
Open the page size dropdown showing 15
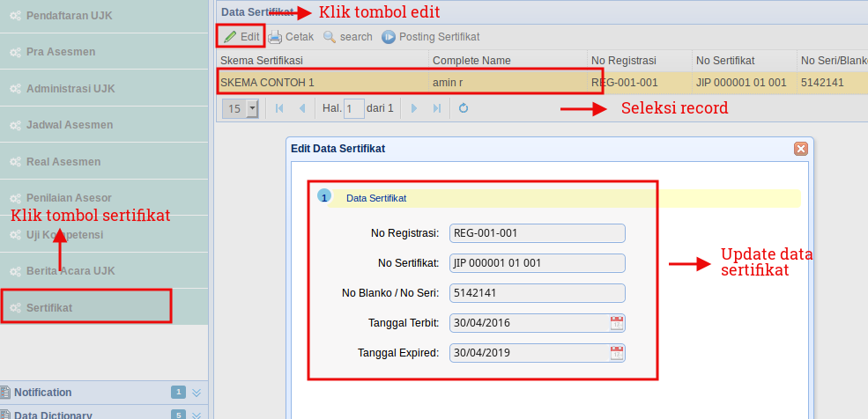pos(252,108)
